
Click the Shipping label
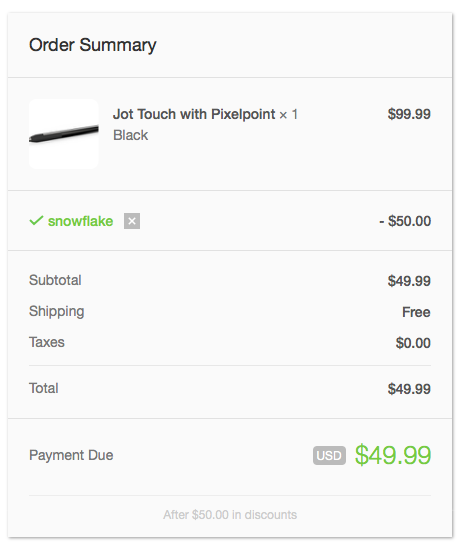tap(56, 312)
